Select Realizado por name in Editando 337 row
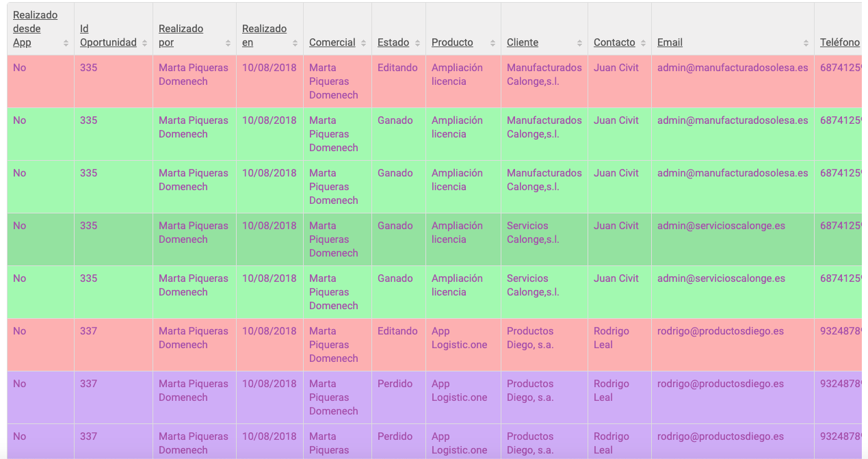 click(194, 338)
